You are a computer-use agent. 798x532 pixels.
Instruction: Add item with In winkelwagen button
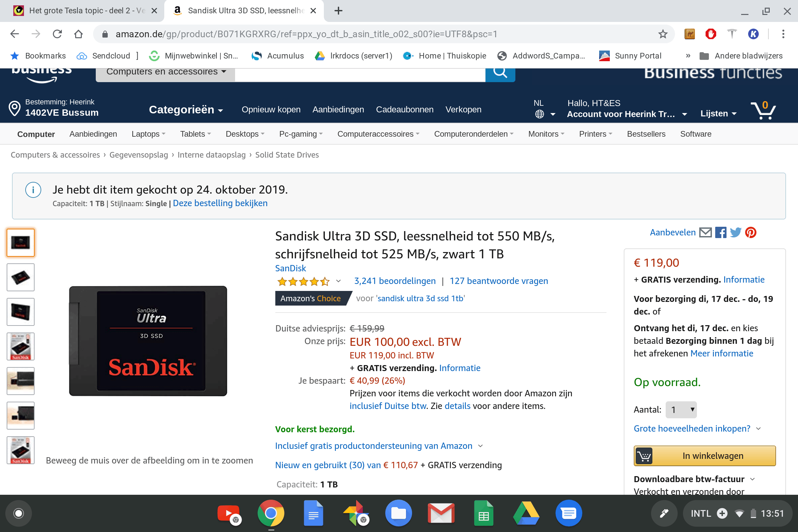pos(705,456)
